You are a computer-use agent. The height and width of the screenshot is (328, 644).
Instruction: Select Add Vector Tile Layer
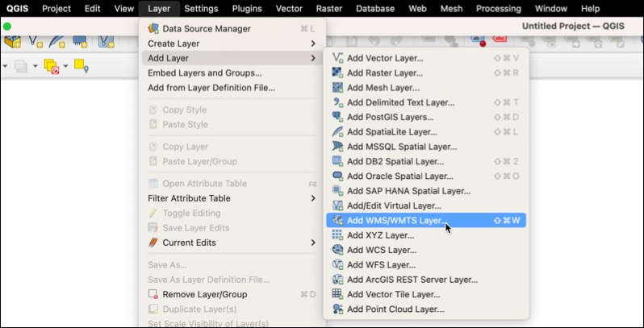(x=426, y=294)
